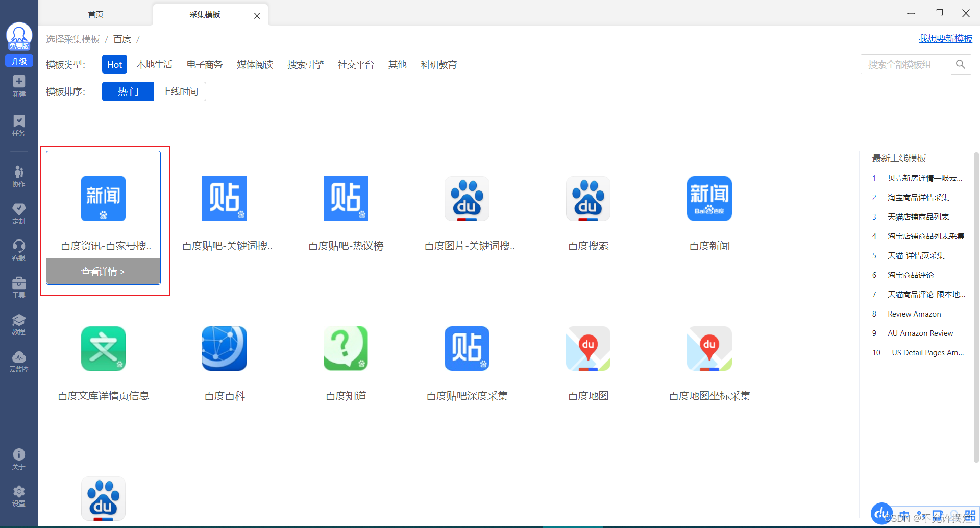Open the 协作 collaboration sidebar icon

point(19,176)
